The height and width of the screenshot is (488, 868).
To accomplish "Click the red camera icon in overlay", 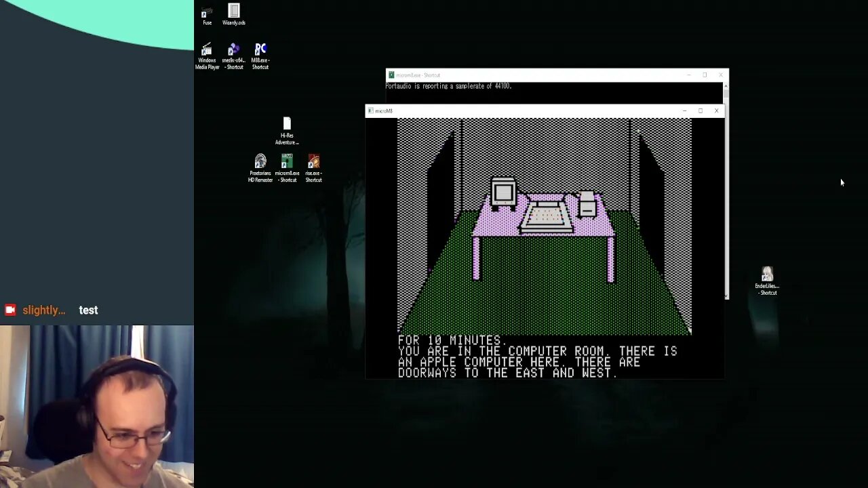I will 10,310.
